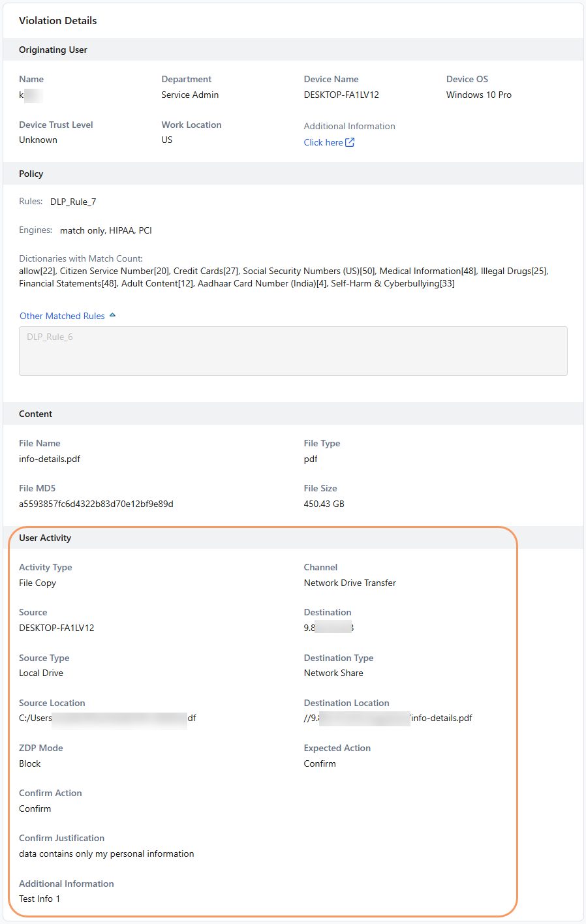Click the Test Info 1 value
Image resolution: width=586 pixels, height=924 pixels.
click(39, 899)
